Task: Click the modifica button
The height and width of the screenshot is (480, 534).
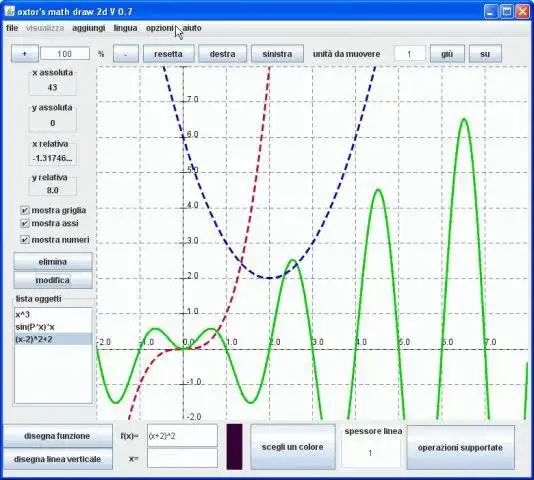Action: point(53,280)
